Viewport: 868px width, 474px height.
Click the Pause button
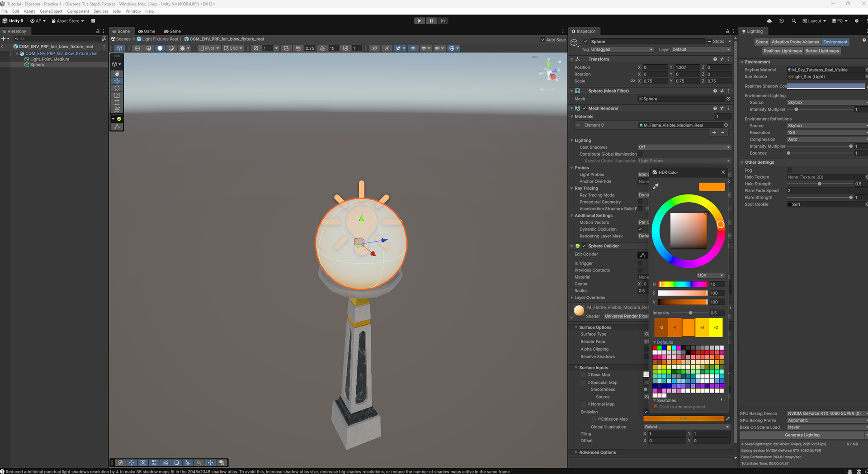(431, 21)
